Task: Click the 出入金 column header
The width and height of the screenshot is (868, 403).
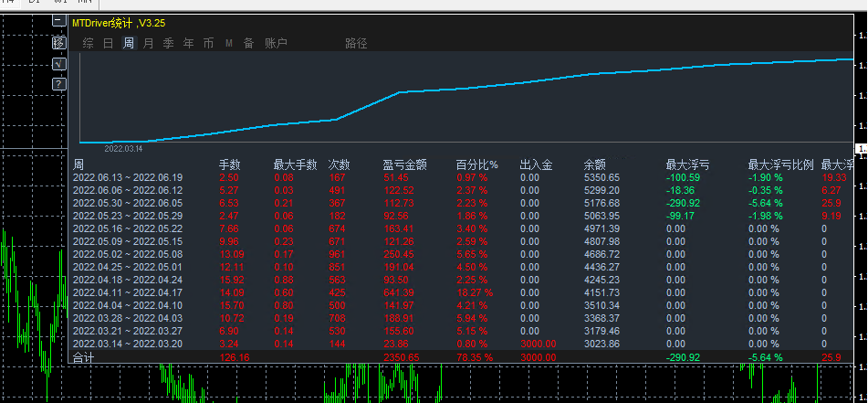Action: [537, 164]
